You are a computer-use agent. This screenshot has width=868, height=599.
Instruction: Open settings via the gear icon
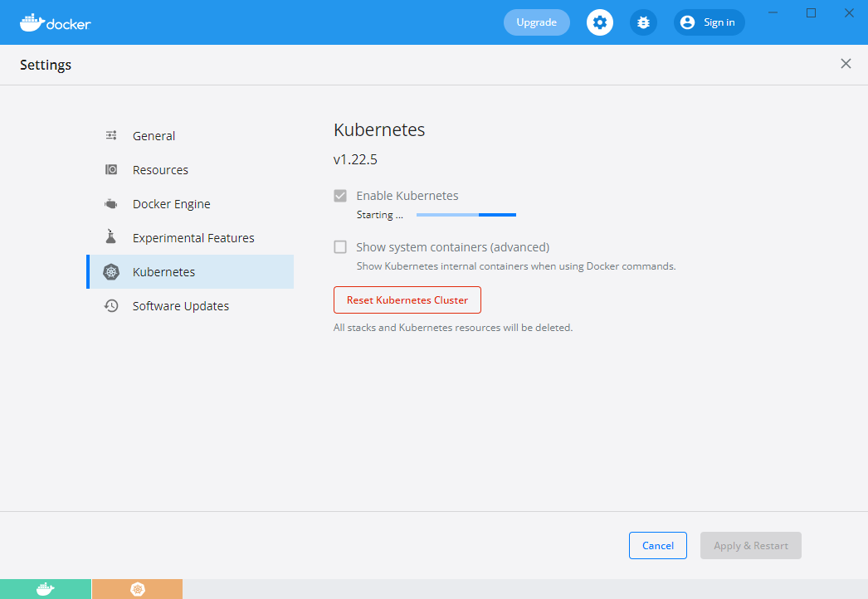pos(599,22)
